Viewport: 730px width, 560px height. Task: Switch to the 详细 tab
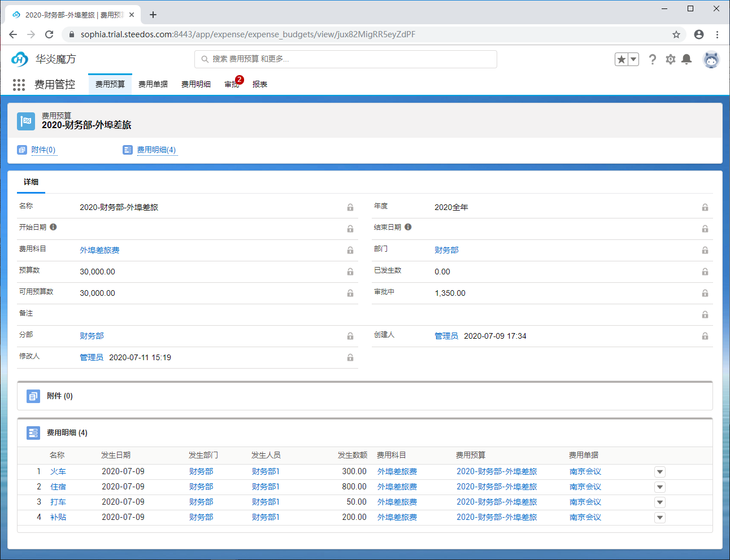coord(31,182)
